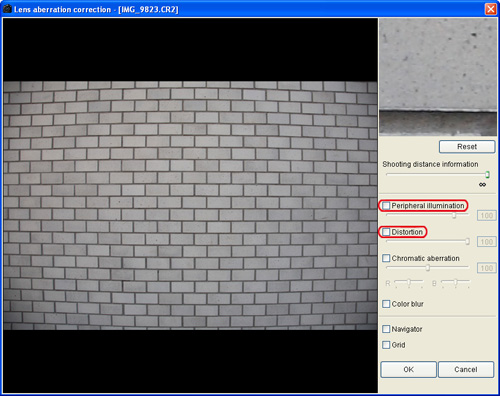Click the Peripheral illumination value field
This screenshot has height=396, width=500.
486,216
